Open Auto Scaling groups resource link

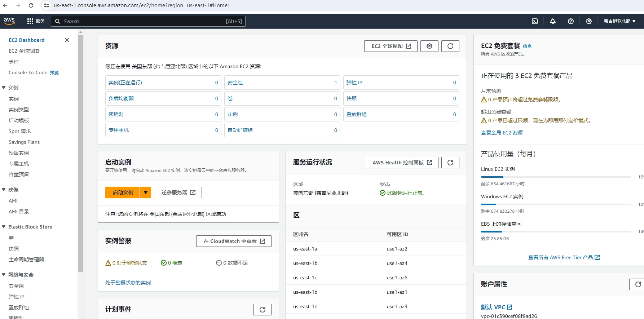click(x=240, y=130)
